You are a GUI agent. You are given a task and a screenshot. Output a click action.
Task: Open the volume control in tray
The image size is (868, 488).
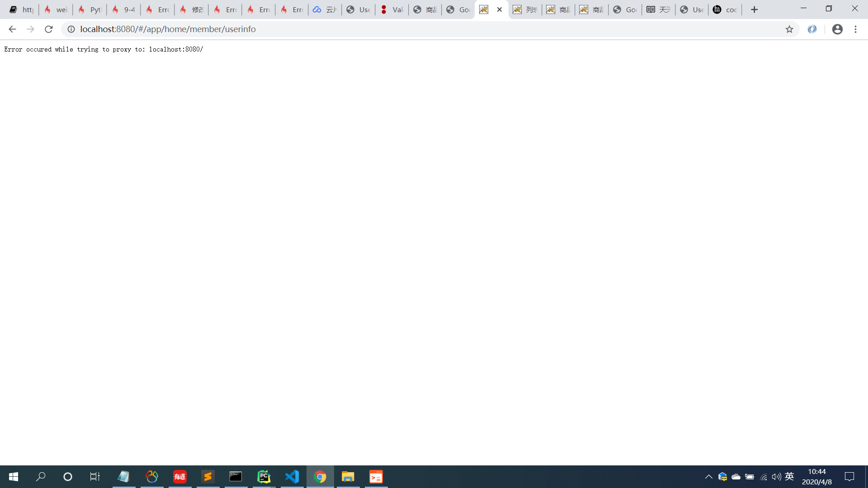[x=776, y=477]
